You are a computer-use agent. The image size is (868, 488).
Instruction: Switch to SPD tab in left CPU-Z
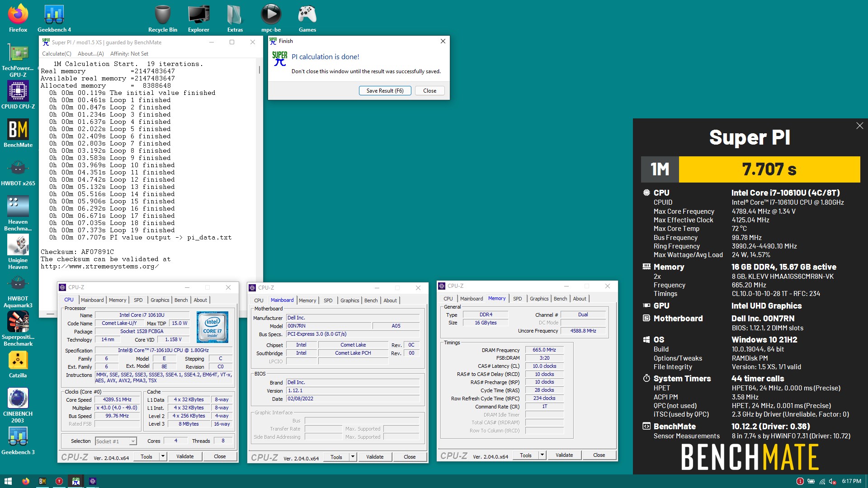[138, 300]
